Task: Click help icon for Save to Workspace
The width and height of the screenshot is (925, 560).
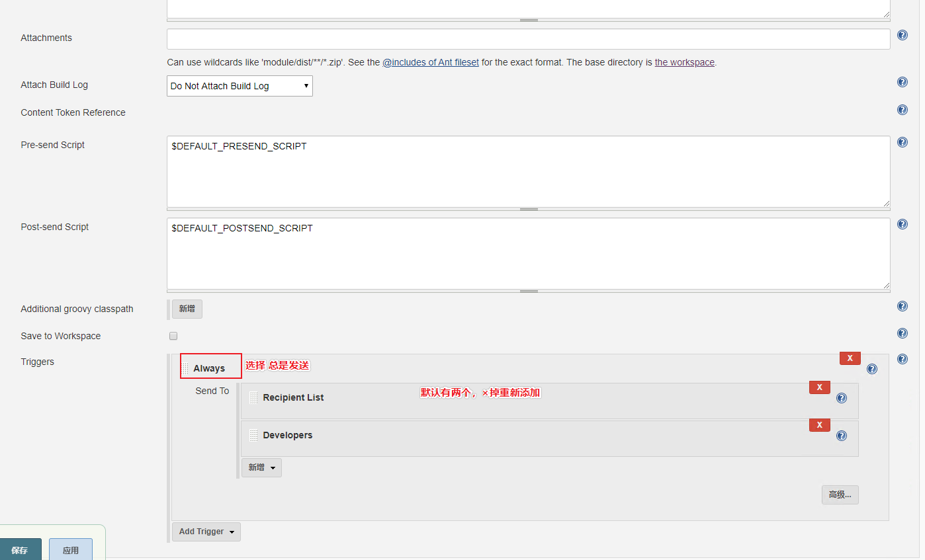Action: tap(902, 334)
